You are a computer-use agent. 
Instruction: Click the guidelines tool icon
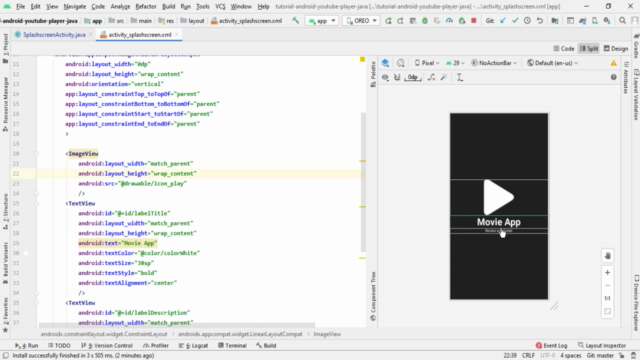(x=460, y=77)
